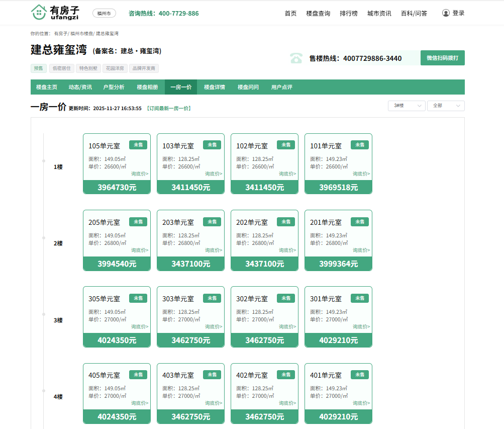Click the ufangzi house logo icon
The height and width of the screenshot is (429, 504).
[x=39, y=13]
